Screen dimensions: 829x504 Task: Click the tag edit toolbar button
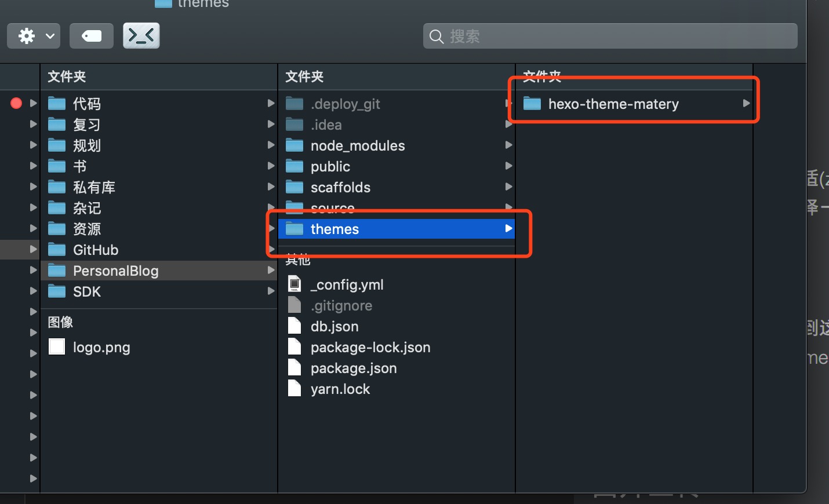(92, 36)
